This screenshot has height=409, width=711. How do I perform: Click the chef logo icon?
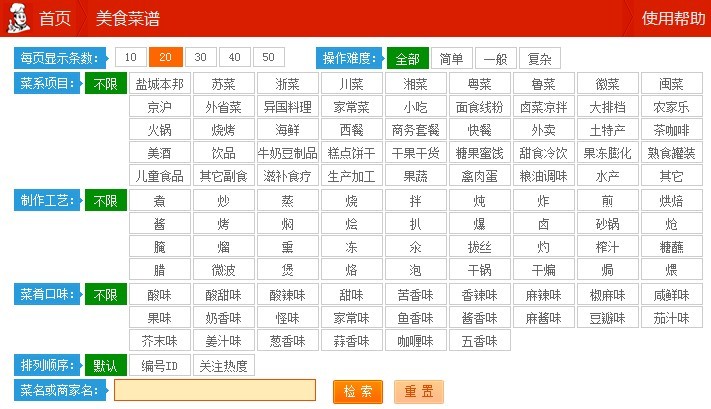[17, 18]
